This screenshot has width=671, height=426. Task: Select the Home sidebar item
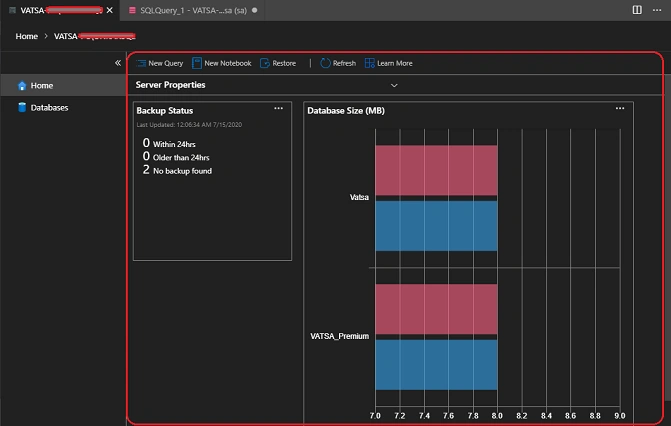click(63, 85)
